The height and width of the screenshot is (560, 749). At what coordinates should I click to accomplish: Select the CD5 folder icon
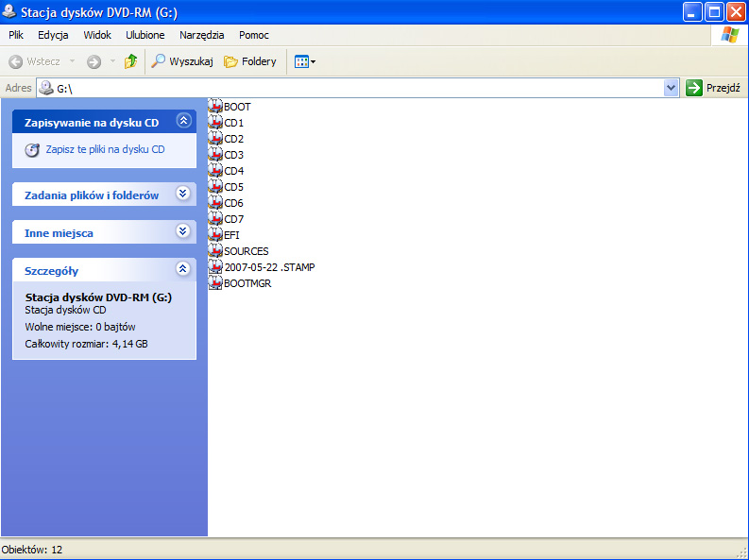(215, 187)
